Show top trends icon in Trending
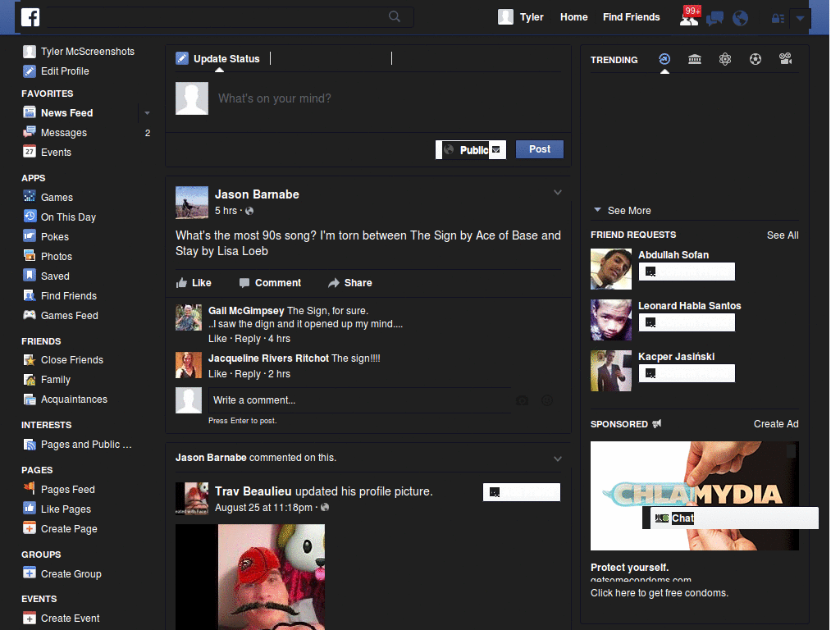 tap(664, 59)
